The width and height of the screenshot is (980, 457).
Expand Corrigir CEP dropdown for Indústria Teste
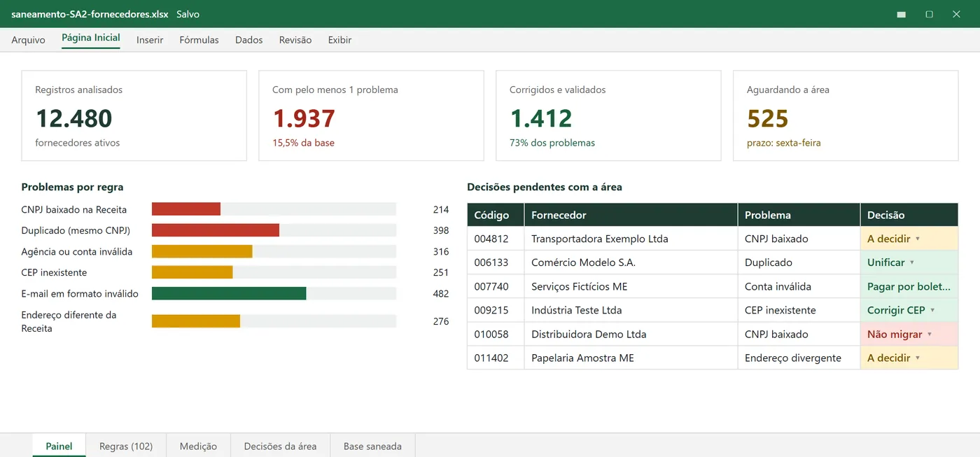(x=909, y=310)
